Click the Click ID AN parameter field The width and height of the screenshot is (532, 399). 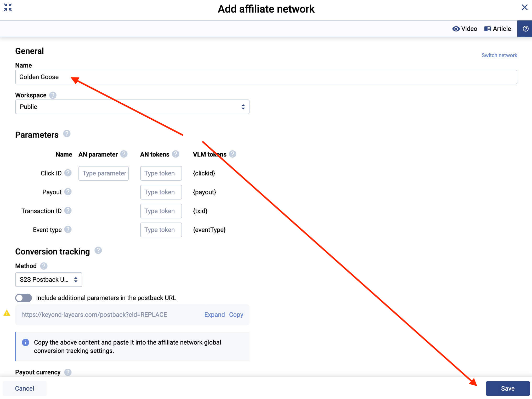pyautogui.click(x=104, y=173)
